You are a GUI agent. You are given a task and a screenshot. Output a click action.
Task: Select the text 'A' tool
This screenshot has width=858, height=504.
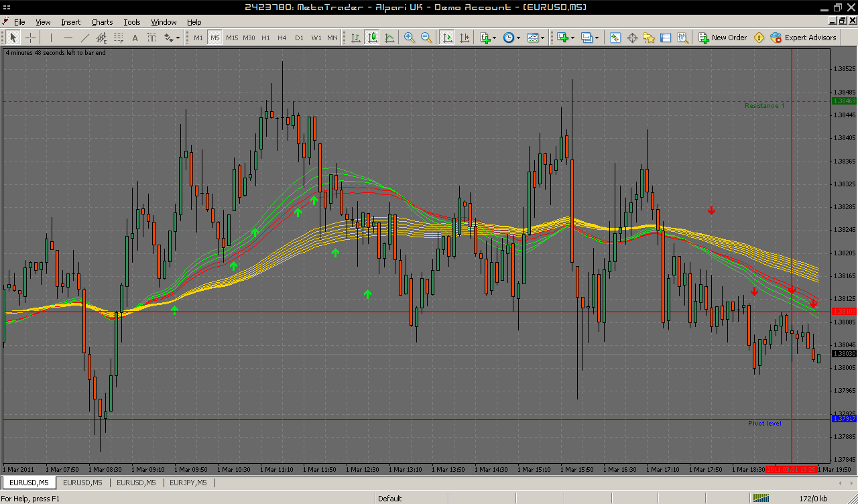135,38
